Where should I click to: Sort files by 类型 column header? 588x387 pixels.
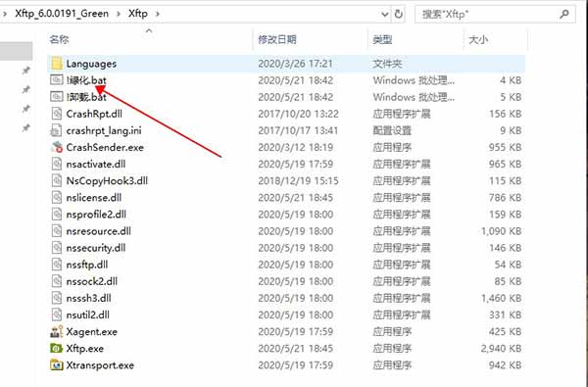(382, 39)
